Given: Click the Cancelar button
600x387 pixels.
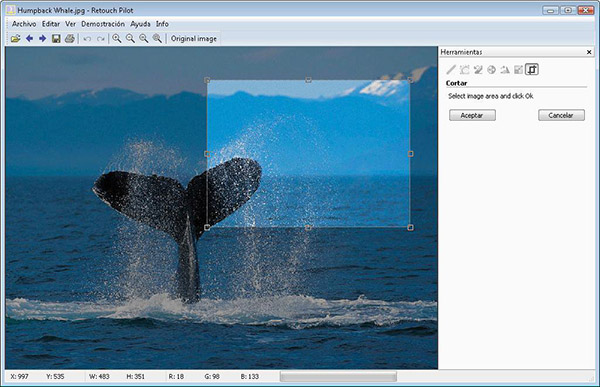Looking at the screenshot, I should click(561, 115).
